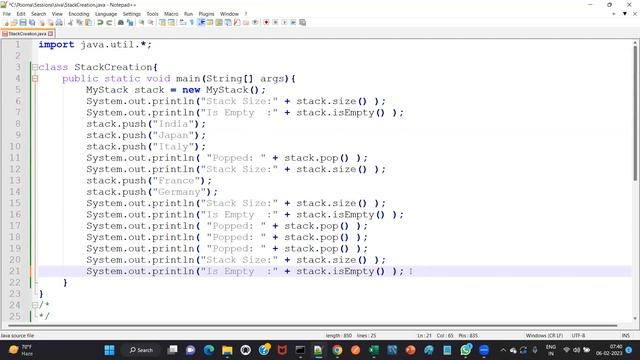
Task: Toggle synchronized vertical scrolling icon
Action: click(162, 22)
